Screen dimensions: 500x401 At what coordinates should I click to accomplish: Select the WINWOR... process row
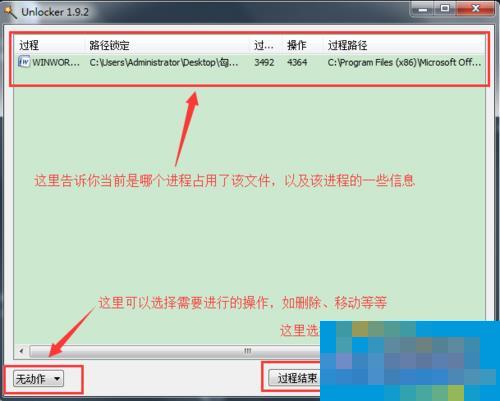(x=250, y=62)
